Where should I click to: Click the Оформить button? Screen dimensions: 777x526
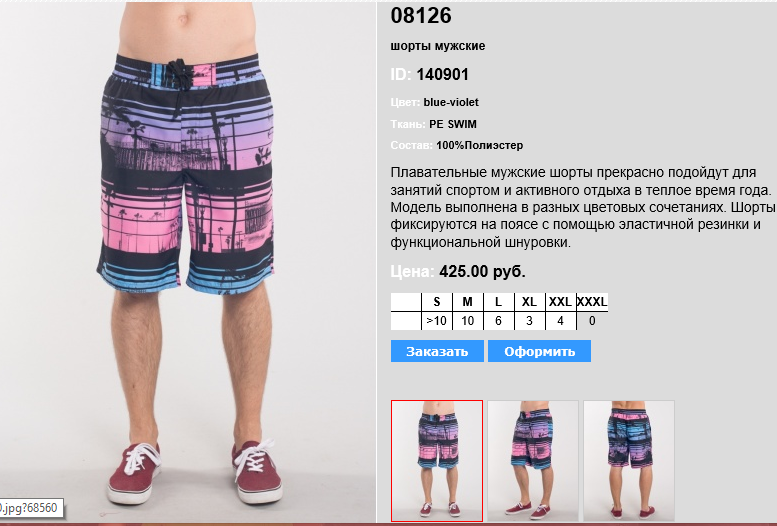(x=539, y=351)
